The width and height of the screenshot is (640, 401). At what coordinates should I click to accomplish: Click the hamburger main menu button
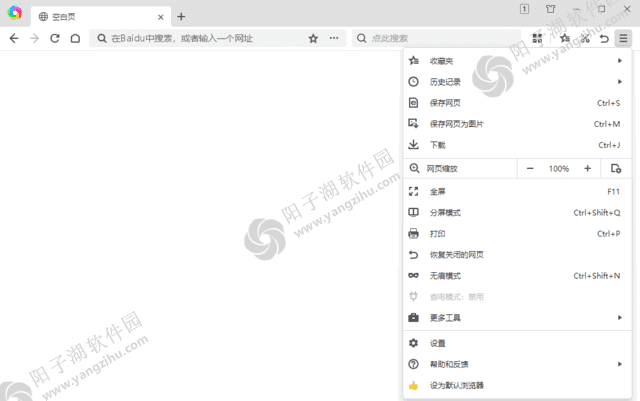pos(624,38)
